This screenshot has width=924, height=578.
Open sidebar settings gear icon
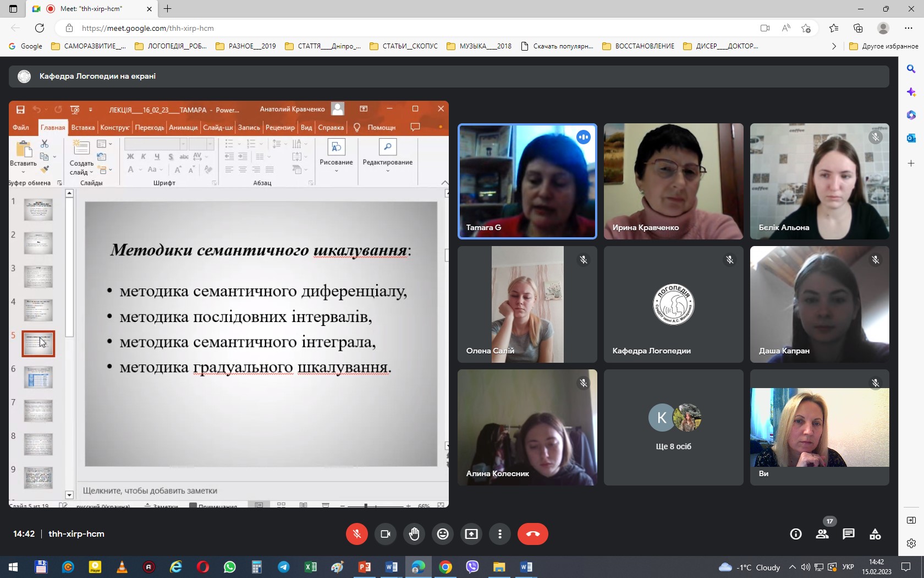[911, 543]
